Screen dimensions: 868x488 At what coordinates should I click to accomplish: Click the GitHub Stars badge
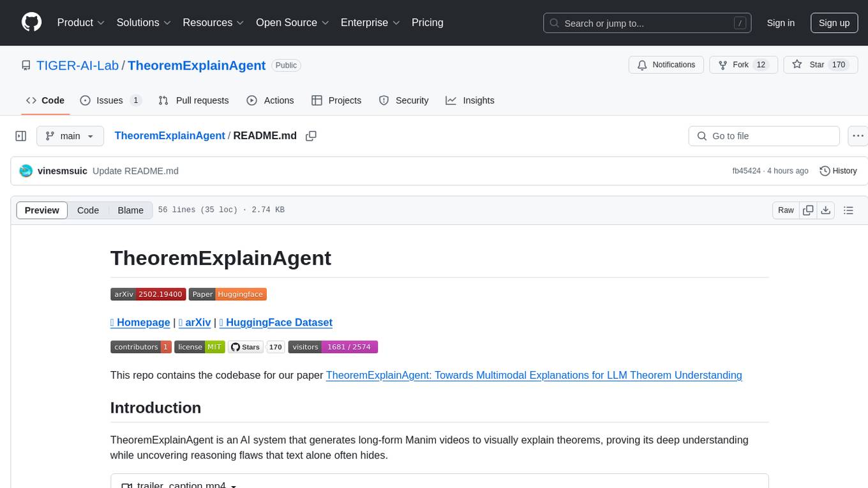point(255,347)
